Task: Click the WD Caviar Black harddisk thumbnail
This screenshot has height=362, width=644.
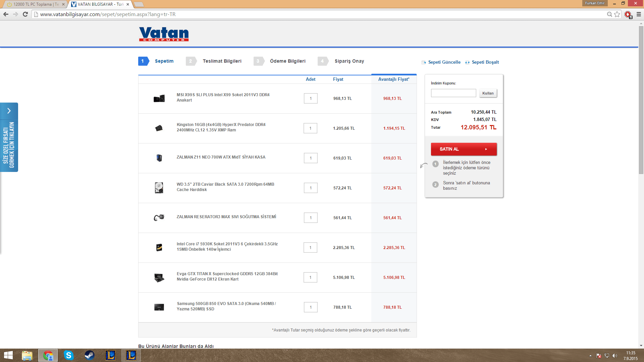Action: 159,188
